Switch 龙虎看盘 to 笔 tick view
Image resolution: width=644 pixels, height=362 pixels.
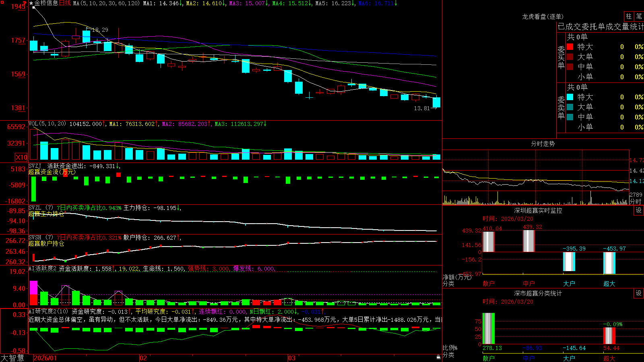point(639,16)
